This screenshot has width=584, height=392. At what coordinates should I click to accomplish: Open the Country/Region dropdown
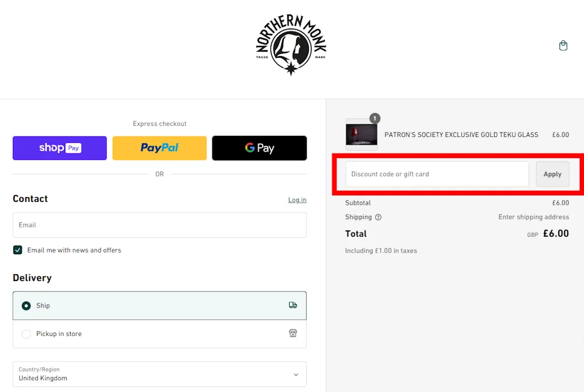pos(159,374)
